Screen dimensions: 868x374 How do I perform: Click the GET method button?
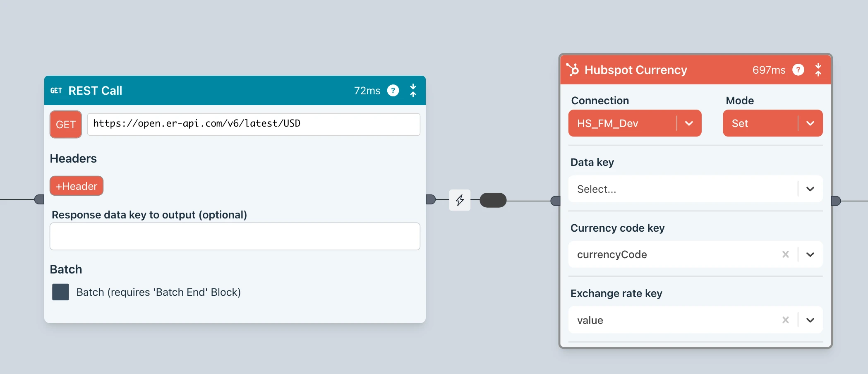tap(66, 125)
